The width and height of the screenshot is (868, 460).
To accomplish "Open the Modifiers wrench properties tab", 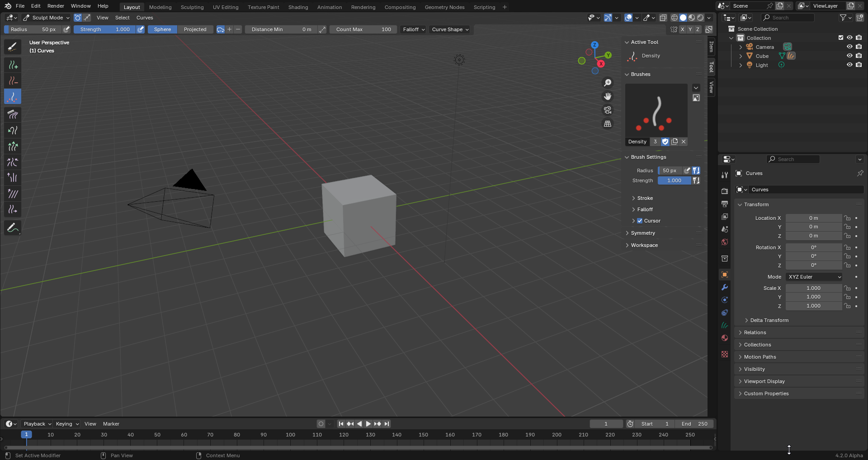I will point(725,287).
